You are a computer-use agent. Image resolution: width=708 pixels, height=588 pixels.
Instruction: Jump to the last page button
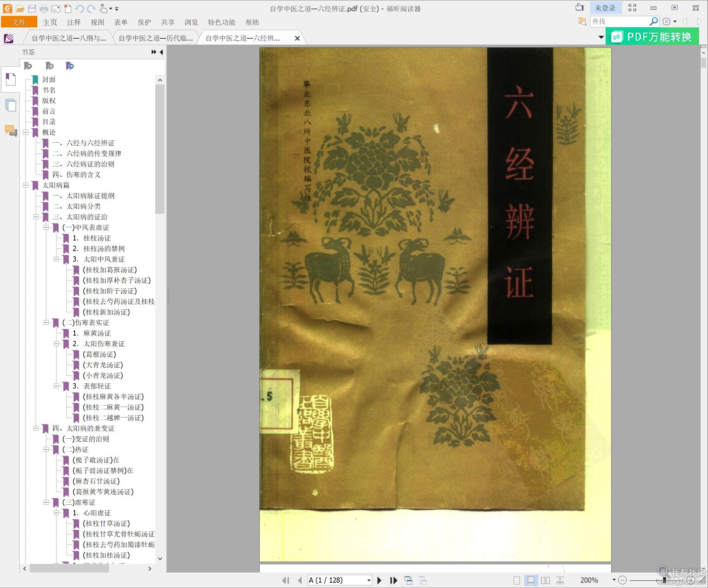[393, 580]
